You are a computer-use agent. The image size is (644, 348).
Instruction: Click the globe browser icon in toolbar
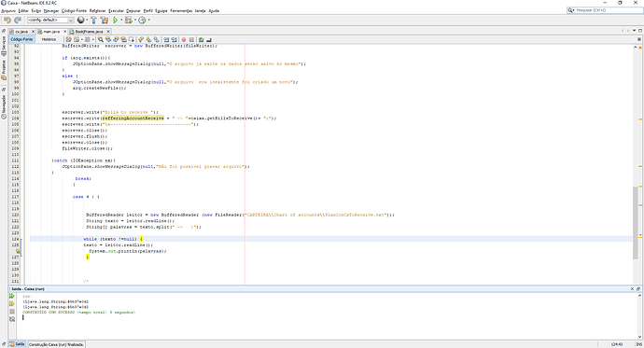81,20
